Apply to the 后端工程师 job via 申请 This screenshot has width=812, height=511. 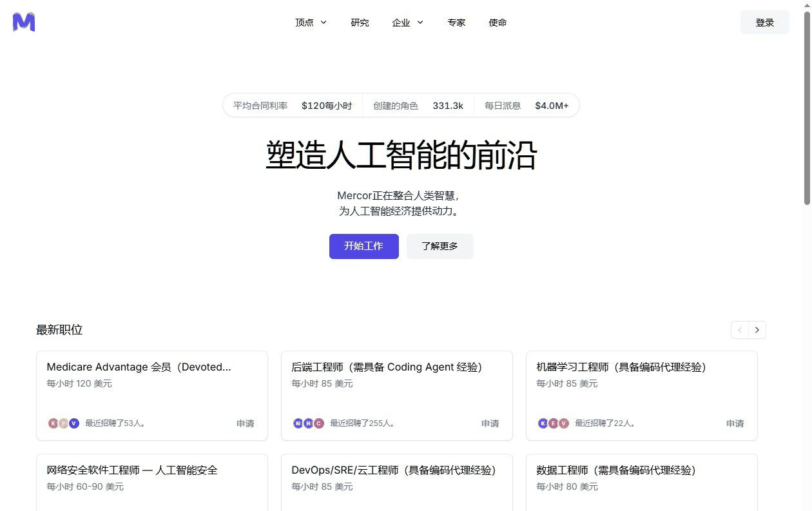(x=490, y=423)
